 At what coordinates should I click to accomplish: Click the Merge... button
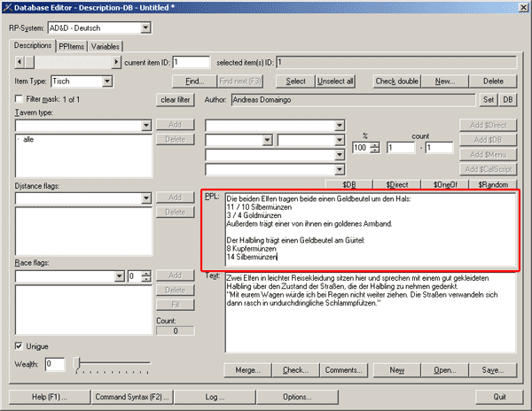point(247,368)
